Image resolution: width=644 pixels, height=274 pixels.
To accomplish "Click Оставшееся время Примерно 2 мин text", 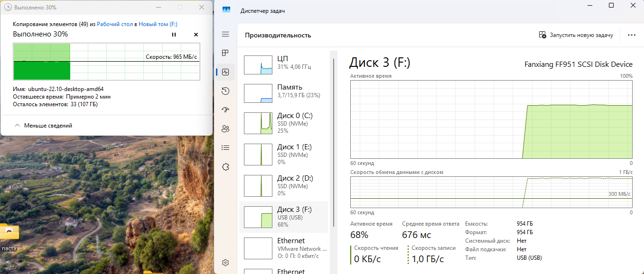I will pyautogui.click(x=62, y=97).
